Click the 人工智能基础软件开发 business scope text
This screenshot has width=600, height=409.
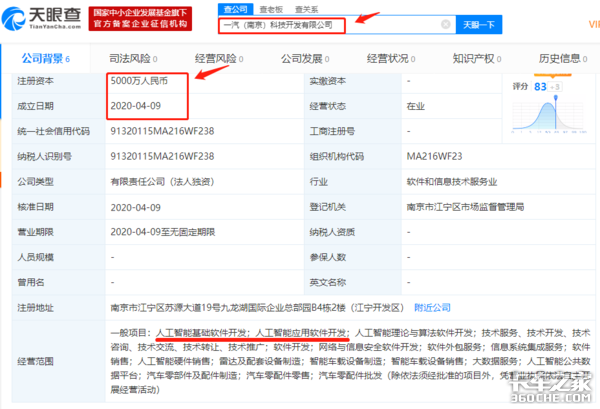[x=202, y=332]
